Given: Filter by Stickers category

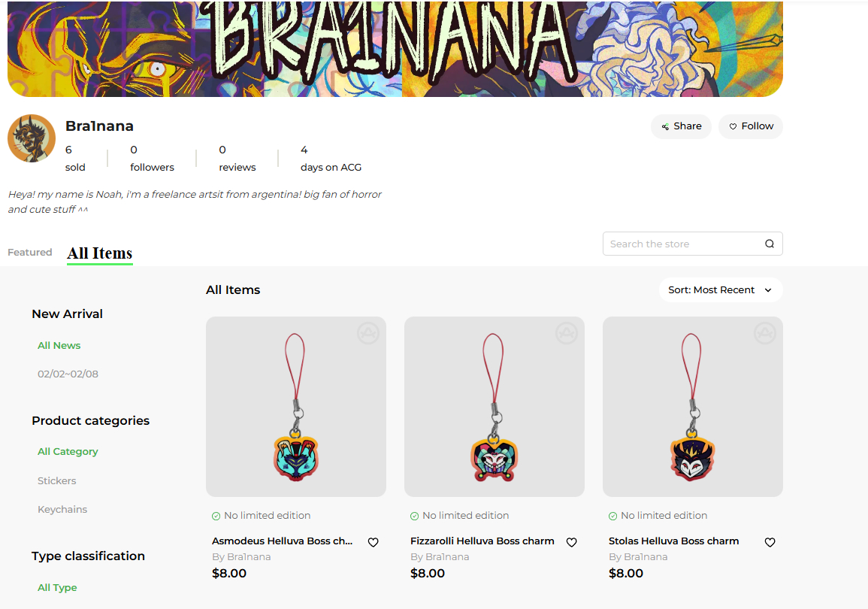Looking at the screenshot, I should tap(57, 480).
